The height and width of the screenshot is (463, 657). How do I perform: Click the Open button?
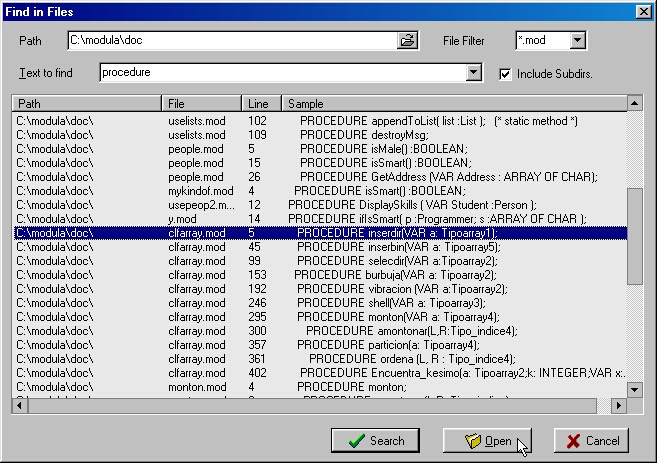click(487, 440)
